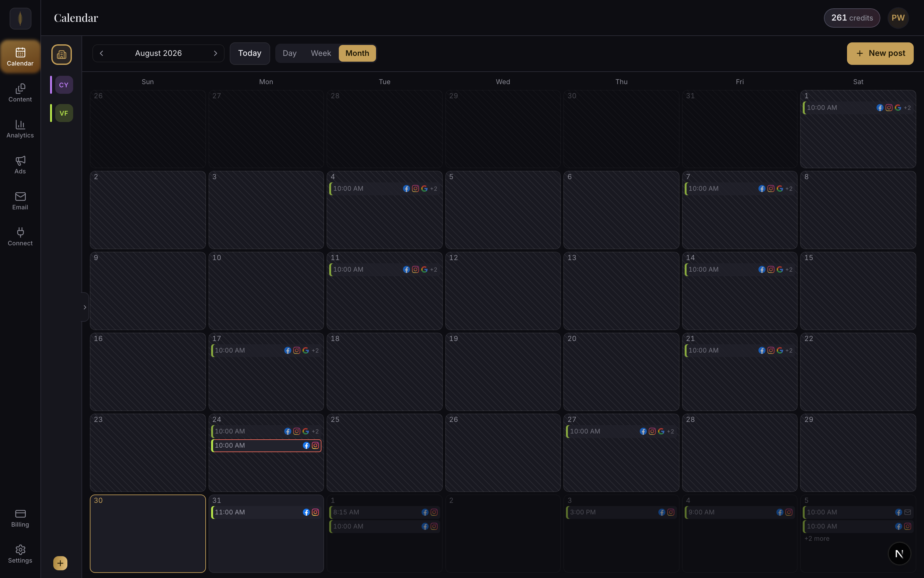The width and height of the screenshot is (924, 578).
Task: Open the 11:00 AM post on August 31
Action: pyautogui.click(x=266, y=512)
